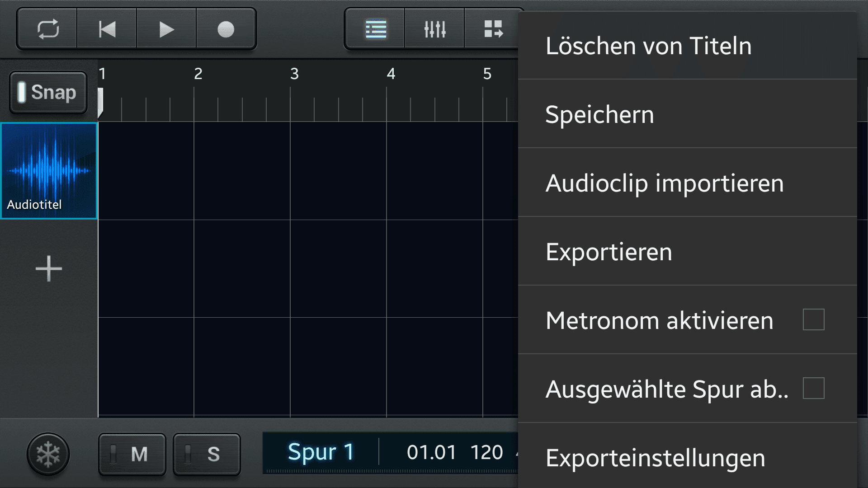The height and width of the screenshot is (488, 868).
Task: Toggle the Snap button
Action: [48, 92]
